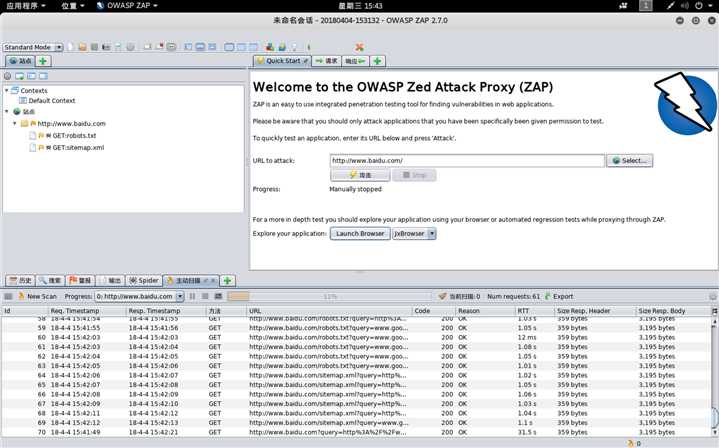This screenshot has height=448, width=719.
Task: Click the New Scan button
Action: [x=37, y=296]
